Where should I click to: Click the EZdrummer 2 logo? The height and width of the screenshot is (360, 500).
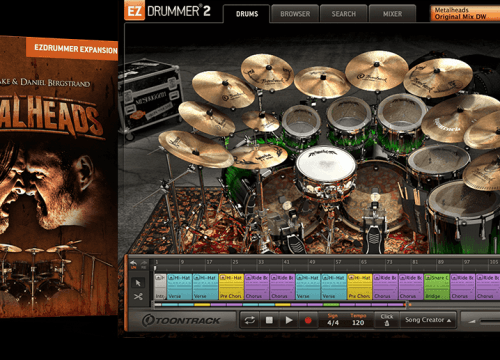click(x=168, y=11)
